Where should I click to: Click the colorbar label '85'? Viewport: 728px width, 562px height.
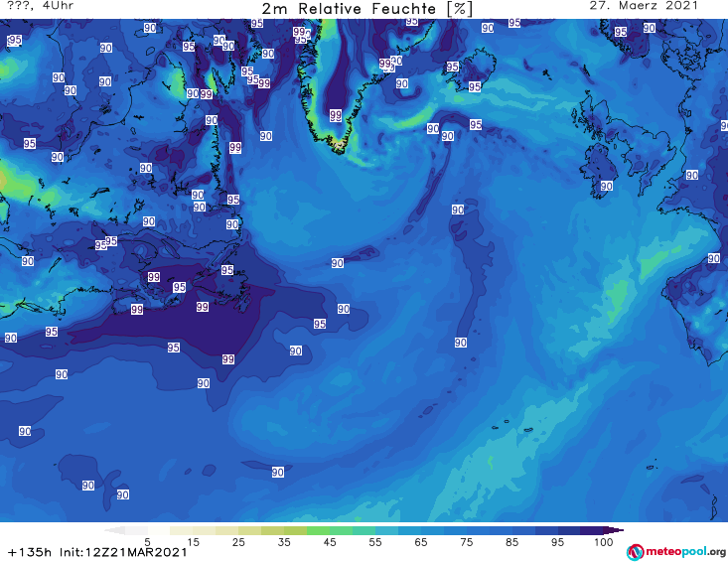pos(511,541)
